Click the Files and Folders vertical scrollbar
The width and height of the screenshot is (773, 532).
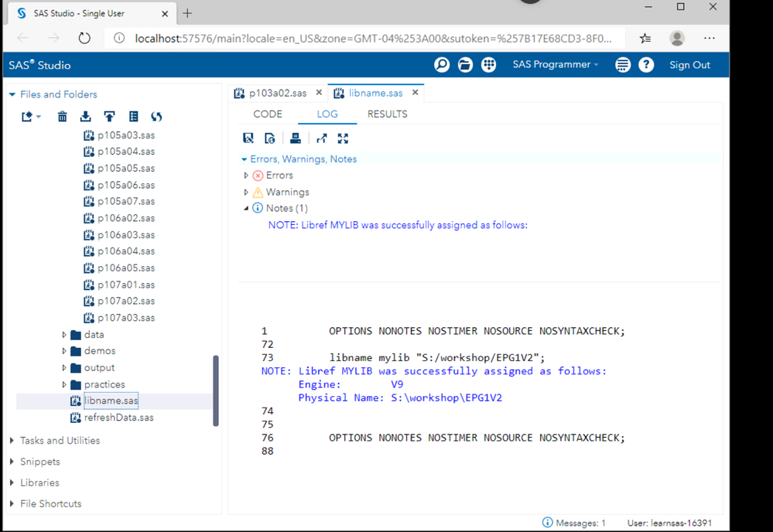(x=215, y=390)
